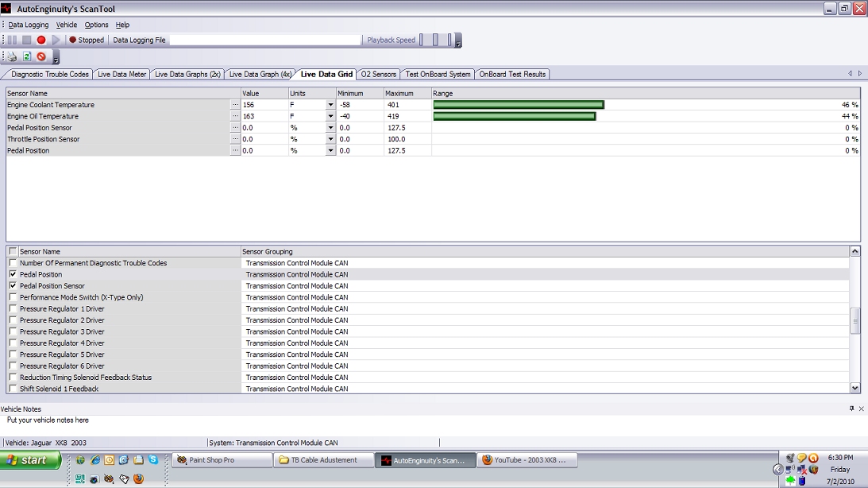Open OnBoard Test Results tab
Screen dimensions: 868x488
512,74
